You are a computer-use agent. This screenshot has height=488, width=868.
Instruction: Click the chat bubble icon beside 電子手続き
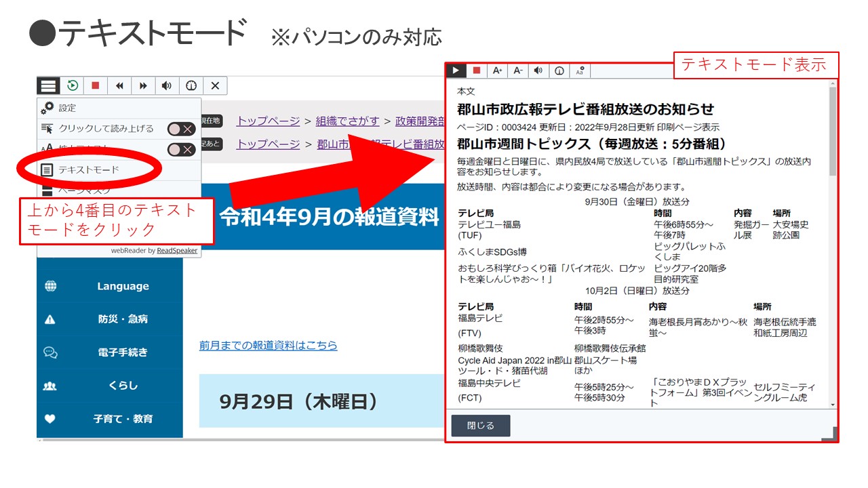(x=50, y=352)
